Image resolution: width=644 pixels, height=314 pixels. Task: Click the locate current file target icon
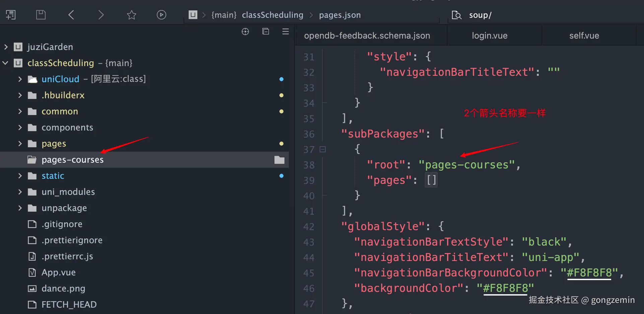pos(245,32)
